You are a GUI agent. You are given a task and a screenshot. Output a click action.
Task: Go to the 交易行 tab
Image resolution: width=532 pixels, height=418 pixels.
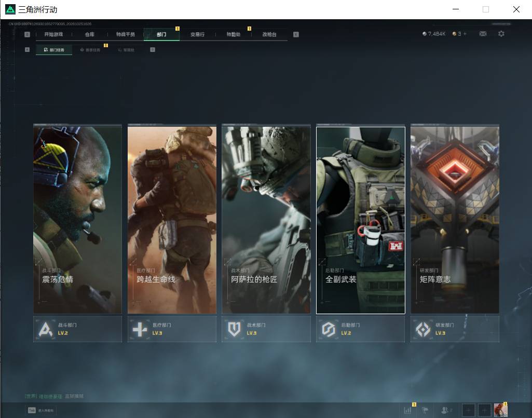click(197, 34)
